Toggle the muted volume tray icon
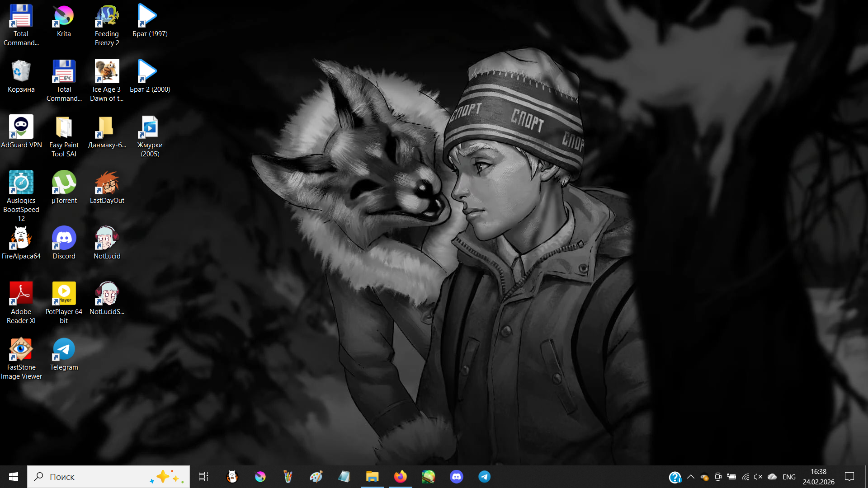 coord(758,477)
